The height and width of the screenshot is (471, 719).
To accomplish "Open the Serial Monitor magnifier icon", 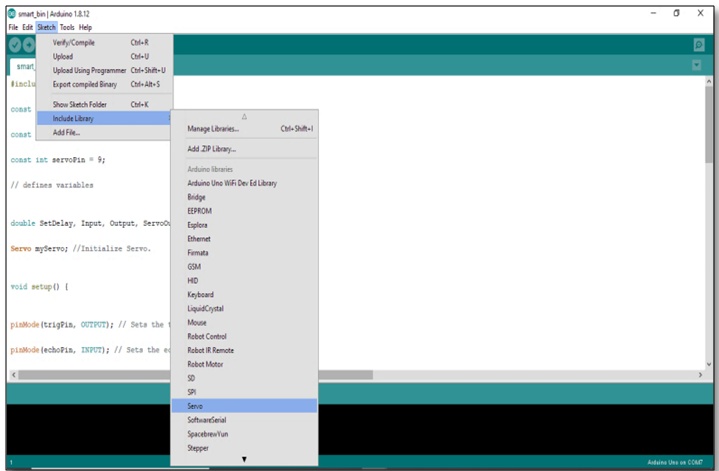I will (699, 44).
